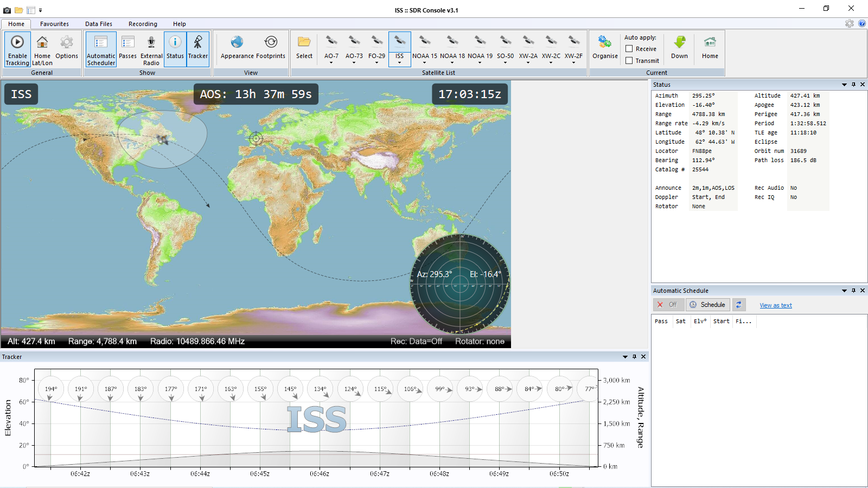
Task: Expand the NOAA 15 dropdown arrow
Action: [425, 63]
